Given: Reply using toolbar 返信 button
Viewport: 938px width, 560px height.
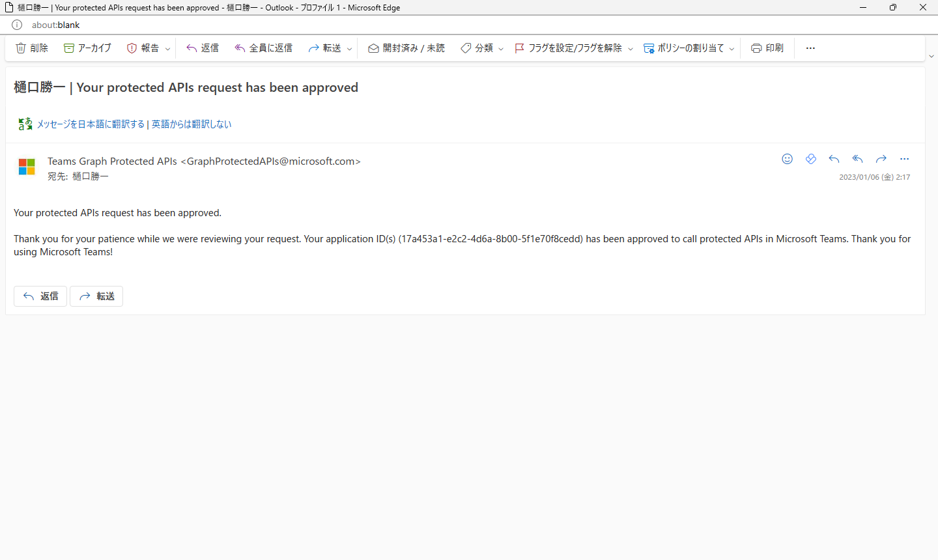Looking at the screenshot, I should pos(202,48).
